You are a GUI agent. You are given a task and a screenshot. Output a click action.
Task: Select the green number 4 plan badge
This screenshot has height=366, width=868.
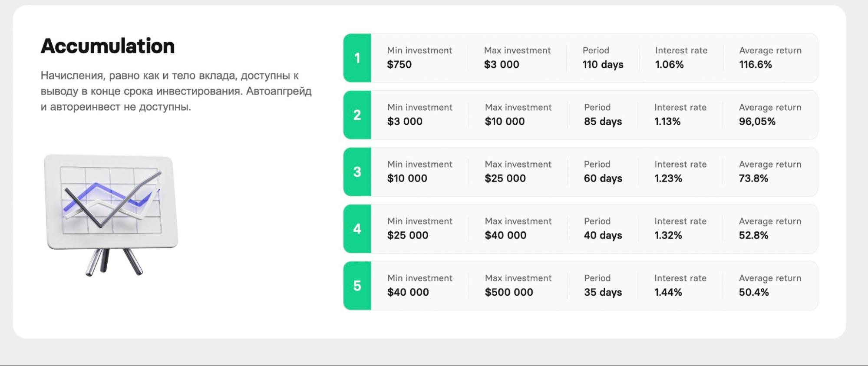(x=357, y=229)
